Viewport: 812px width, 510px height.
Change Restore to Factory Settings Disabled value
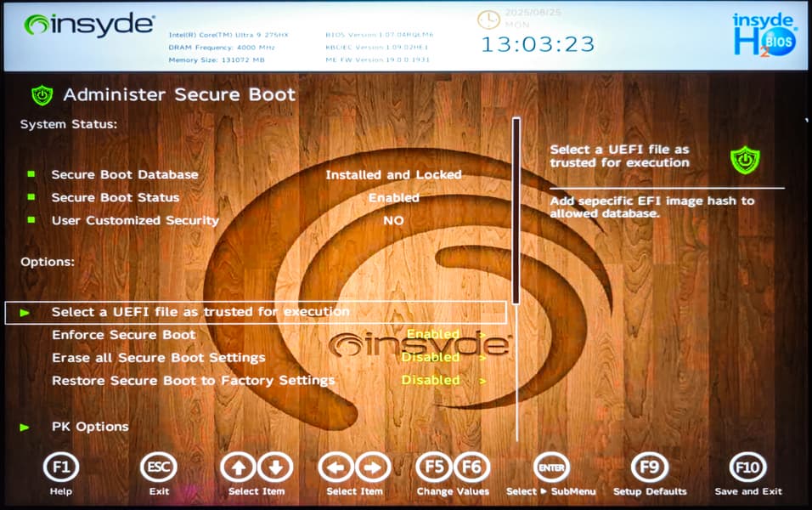pyautogui.click(x=431, y=380)
